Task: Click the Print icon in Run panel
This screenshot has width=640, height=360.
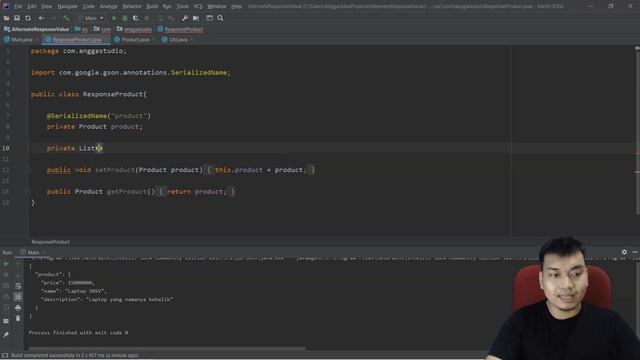Action: (18, 307)
